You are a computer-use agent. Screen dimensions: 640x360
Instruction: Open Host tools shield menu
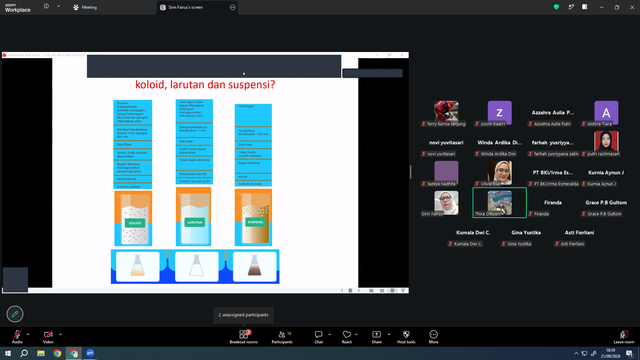pos(406,337)
